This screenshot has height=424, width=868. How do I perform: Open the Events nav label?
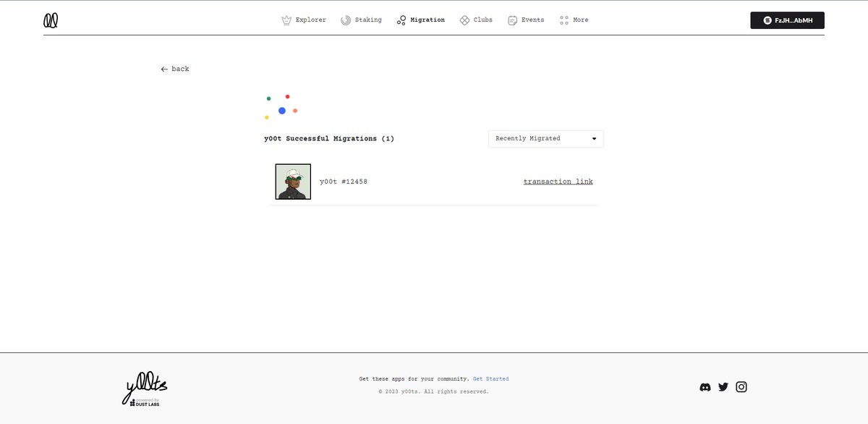pos(533,20)
